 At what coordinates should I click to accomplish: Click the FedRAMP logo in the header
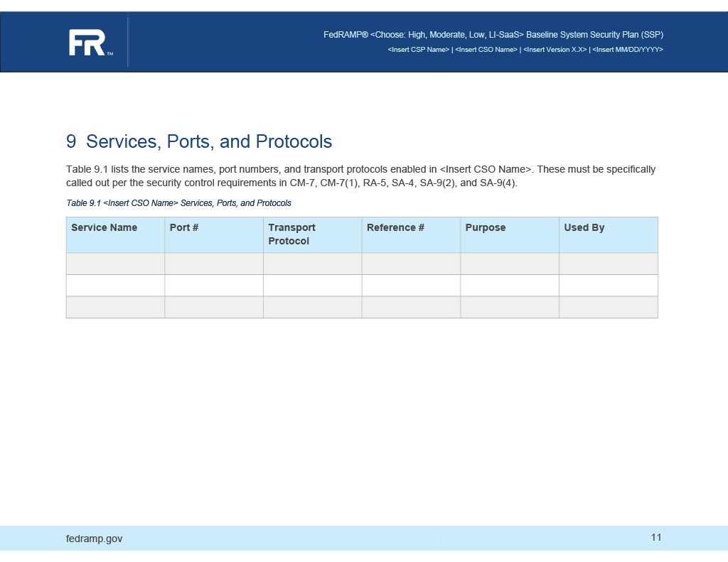coord(88,42)
